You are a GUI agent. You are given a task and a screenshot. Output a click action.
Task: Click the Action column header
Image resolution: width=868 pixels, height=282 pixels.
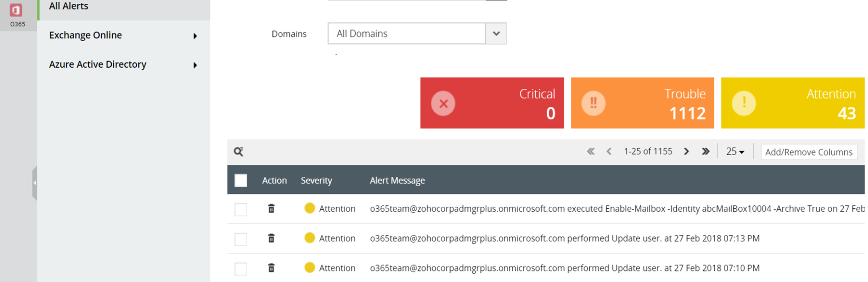274,180
